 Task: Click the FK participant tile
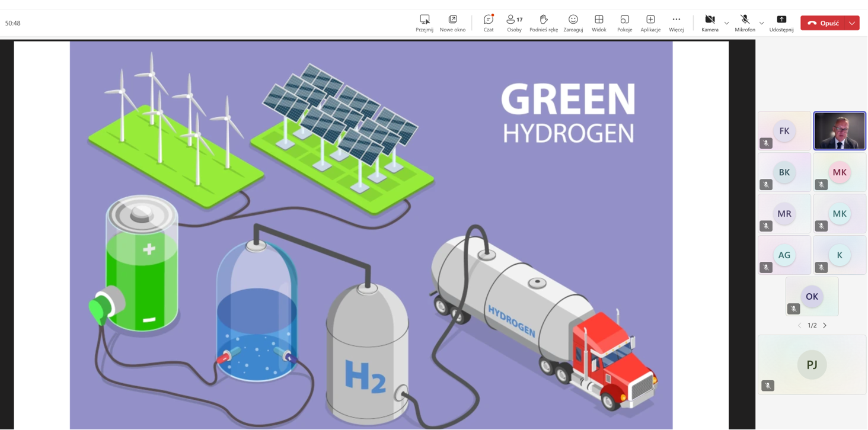click(x=784, y=131)
